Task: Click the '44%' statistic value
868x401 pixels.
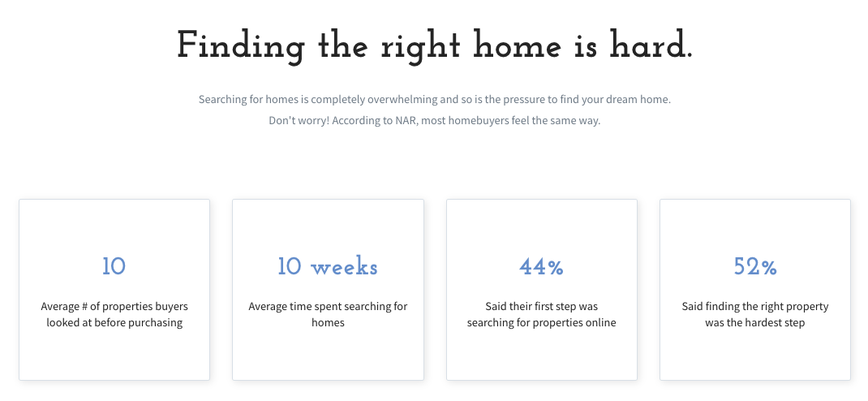Action: [x=541, y=266]
